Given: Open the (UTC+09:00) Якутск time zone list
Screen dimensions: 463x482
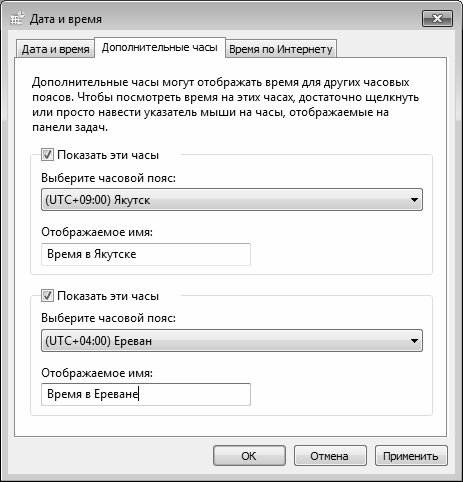Looking at the screenshot, I should point(232,200).
